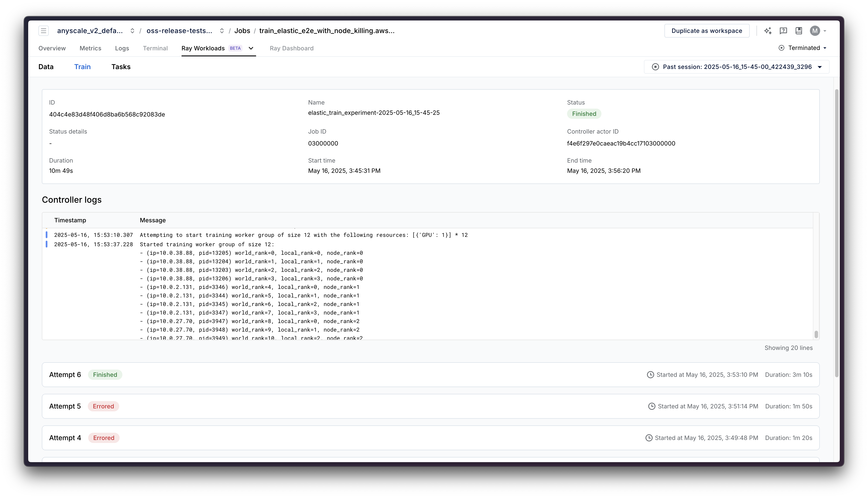Open the help question bubble icon

click(783, 31)
